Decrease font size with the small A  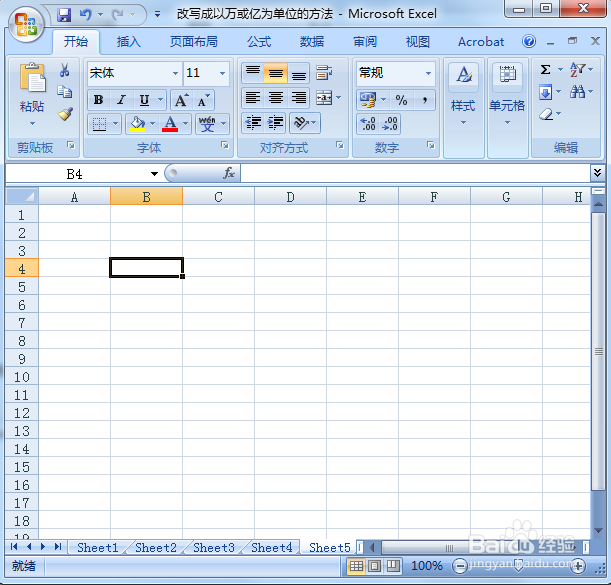pos(203,100)
